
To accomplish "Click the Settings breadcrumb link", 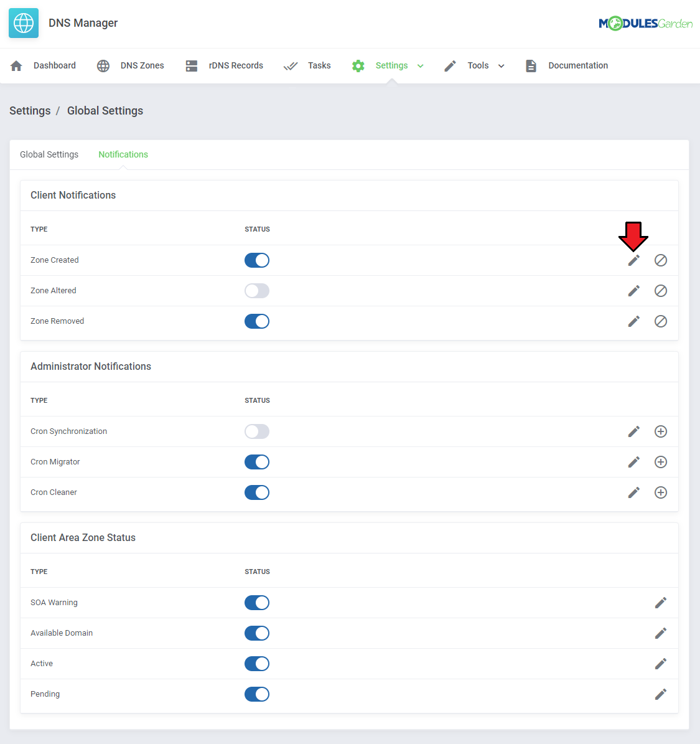I will point(30,111).
